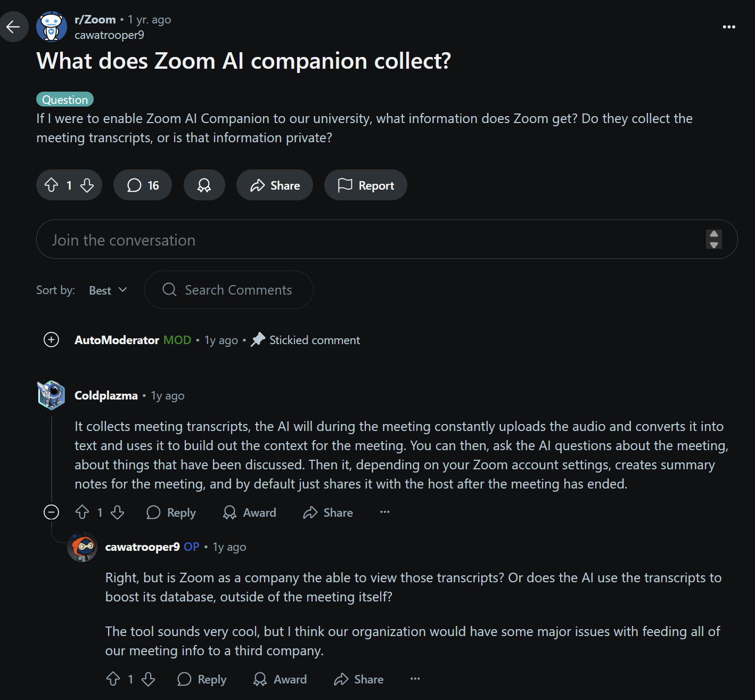Image resolution: width=755 pixels, height=700 pixels.
Task: Downvote the main post
Action: tap(87, 185)
